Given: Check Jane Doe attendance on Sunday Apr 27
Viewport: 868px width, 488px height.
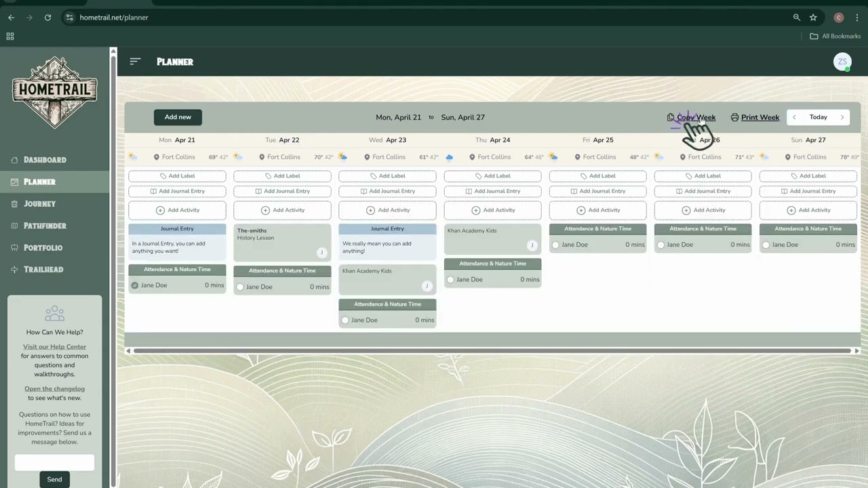Looking at the screenshot, I should click(x=766, y=245).
